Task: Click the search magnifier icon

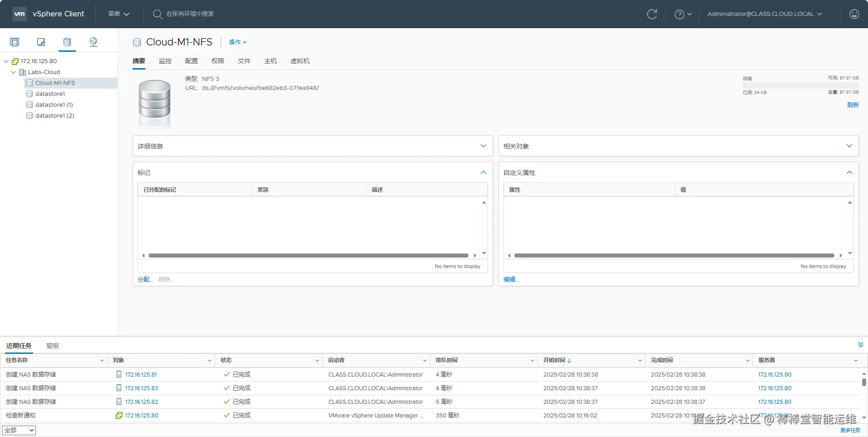Action: [158, 14]
